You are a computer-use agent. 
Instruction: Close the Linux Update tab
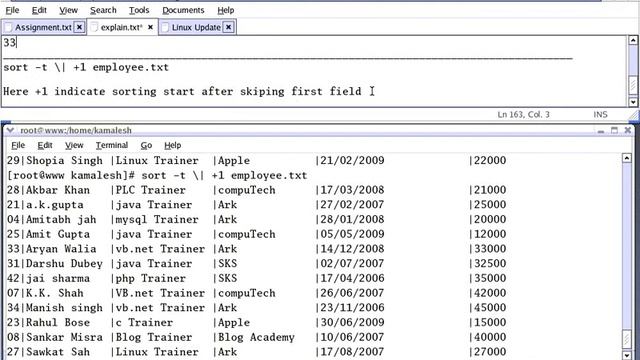[229, 27]
